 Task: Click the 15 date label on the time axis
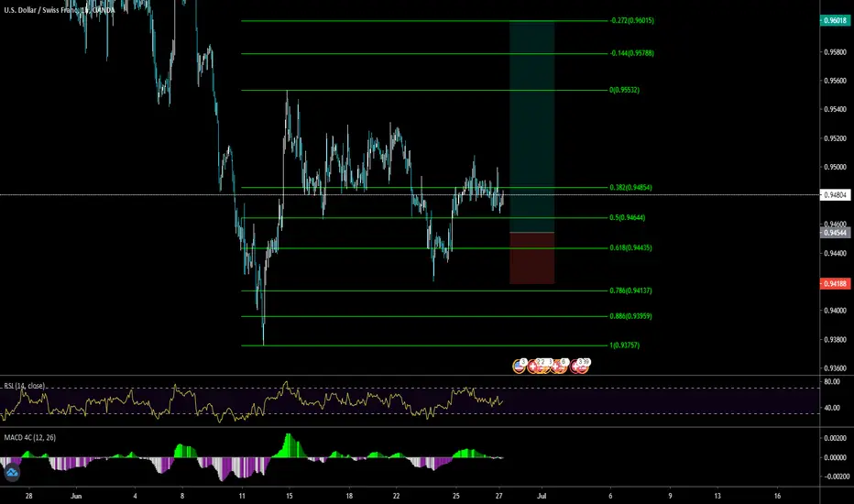point(290,496)
